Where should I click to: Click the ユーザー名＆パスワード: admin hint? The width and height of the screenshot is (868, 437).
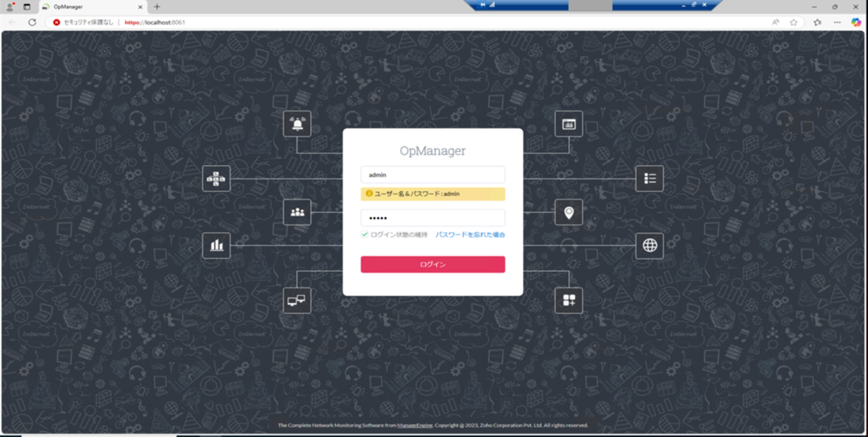433,194
